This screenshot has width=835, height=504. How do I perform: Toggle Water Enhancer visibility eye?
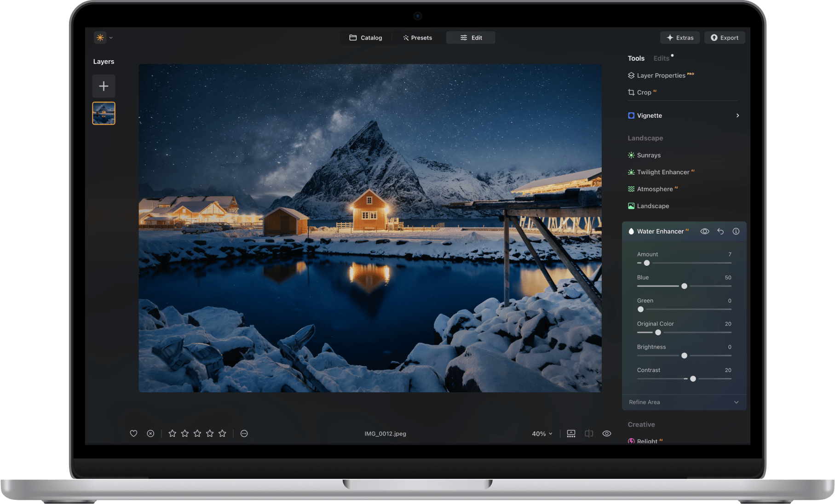pos(705,231)
